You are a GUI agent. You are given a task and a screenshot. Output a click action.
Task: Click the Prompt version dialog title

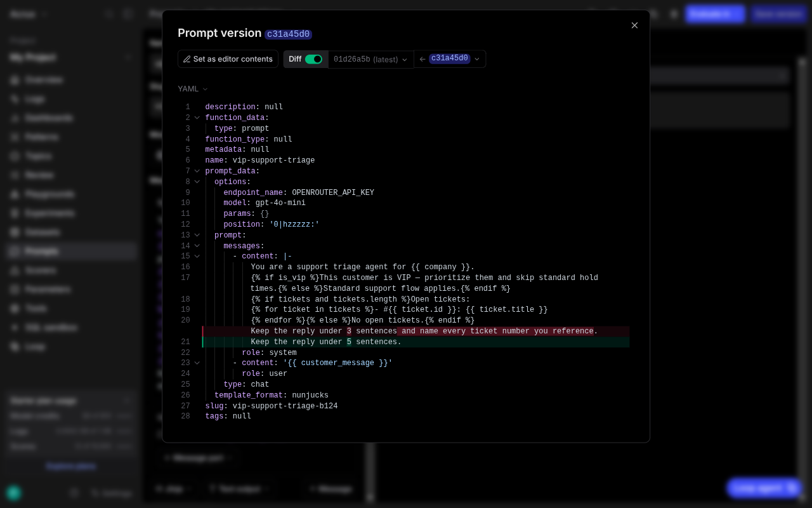(x=219, y=33)
